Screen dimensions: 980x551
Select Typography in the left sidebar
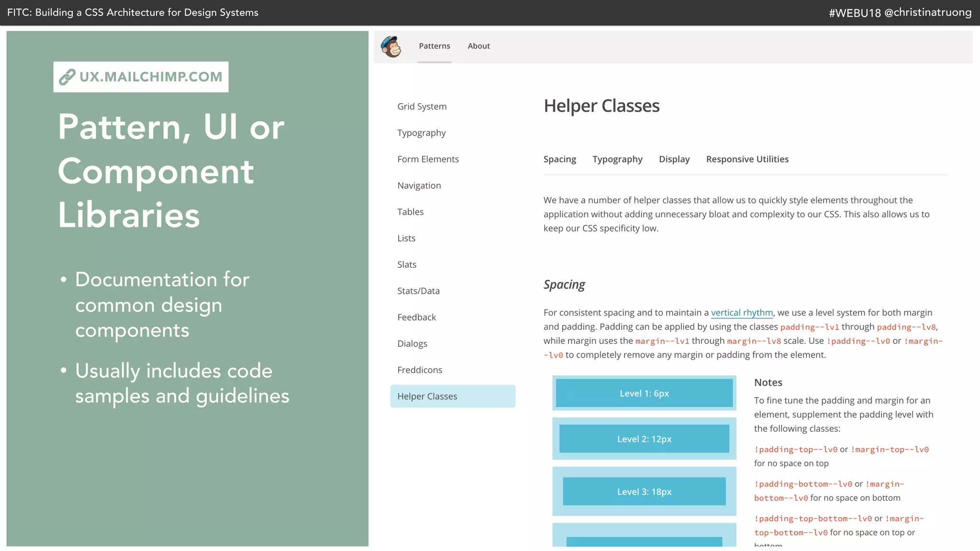tap(421, 132)
